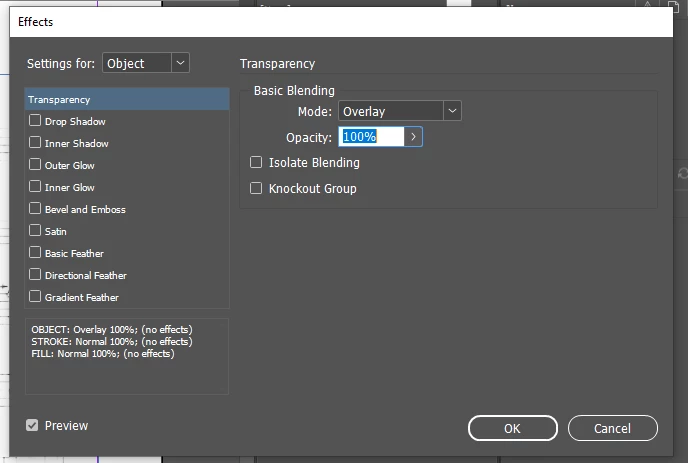The image size is (688, 463).
Task: Enable the Inner Shadow effect checkbox
Action: [x=35, y=142]
